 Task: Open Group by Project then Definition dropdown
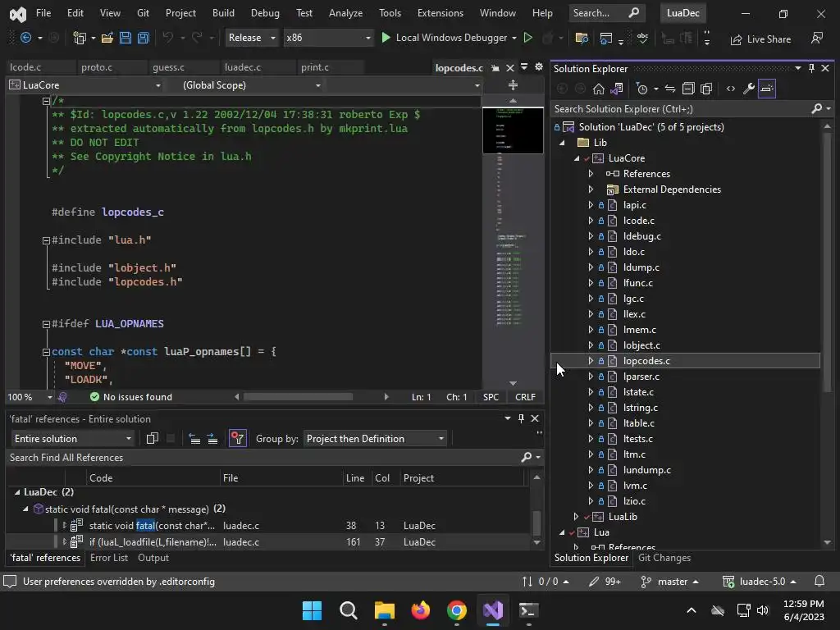click(x=375, y=439)
